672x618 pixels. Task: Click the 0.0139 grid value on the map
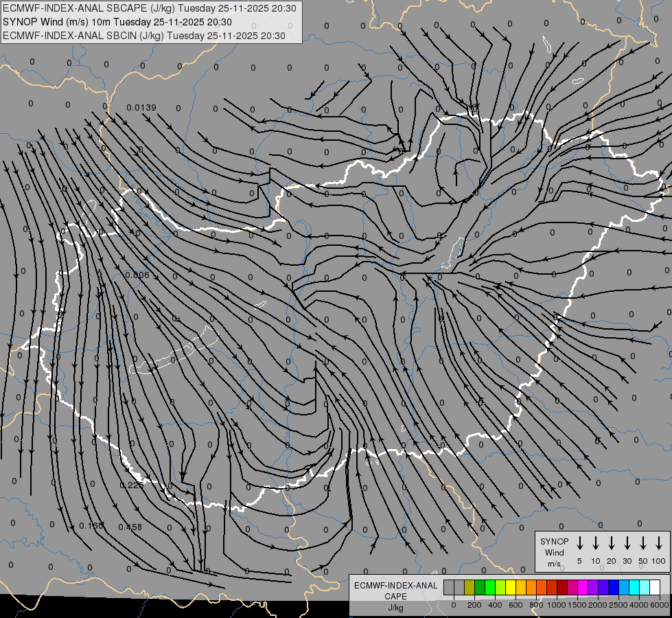(141, 108)
